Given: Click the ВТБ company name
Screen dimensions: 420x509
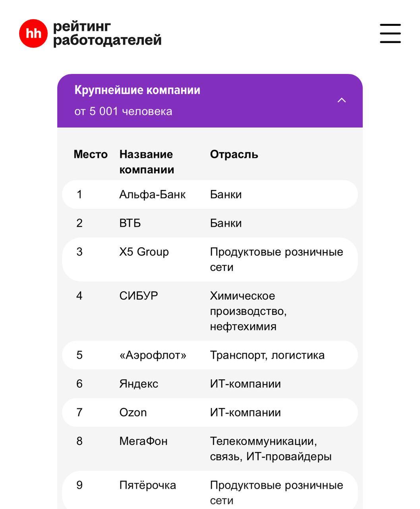Looking at the screenshot, I should click(x=130, y=223).
